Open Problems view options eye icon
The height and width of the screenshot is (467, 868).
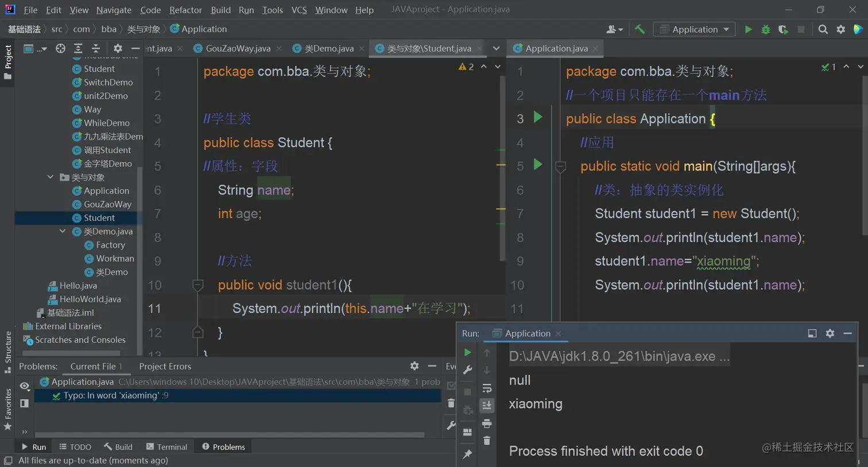[x=25, y=386]
